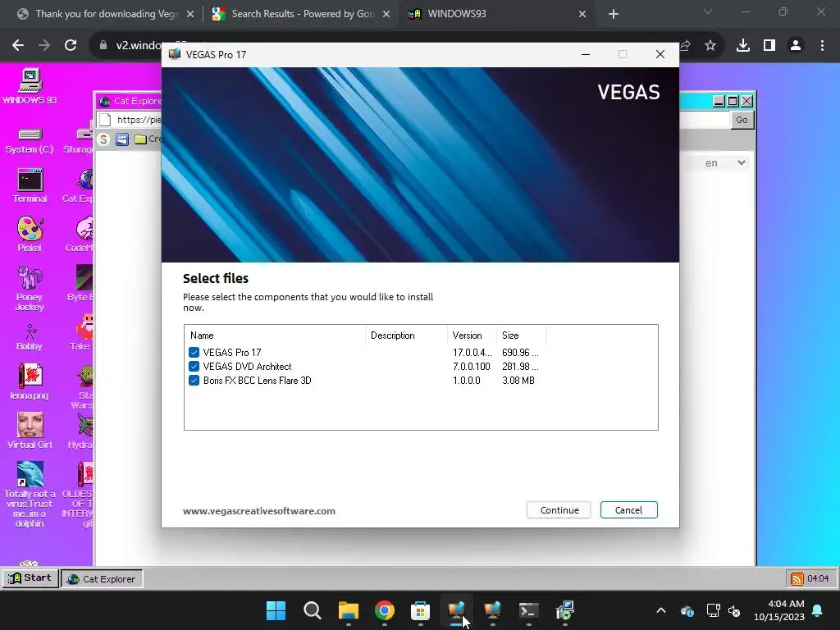Open www.vegascreativesoftware.com link

[x=259, y=511]
